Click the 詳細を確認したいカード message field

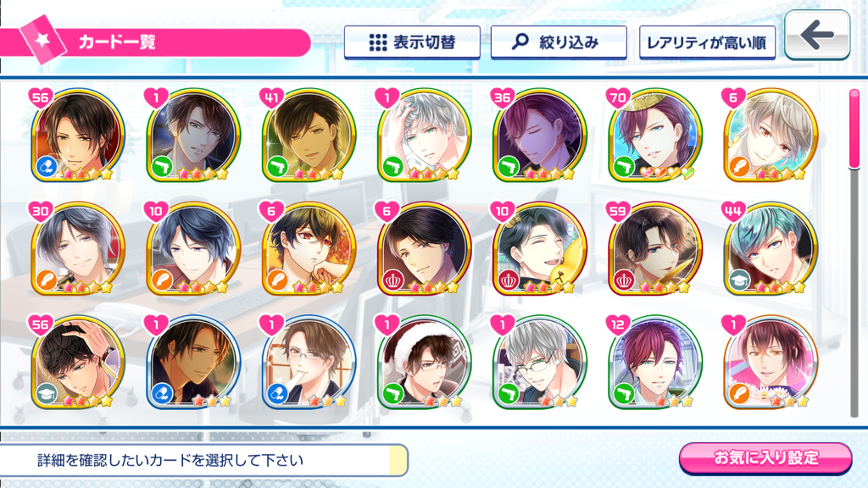click(203, 460)
